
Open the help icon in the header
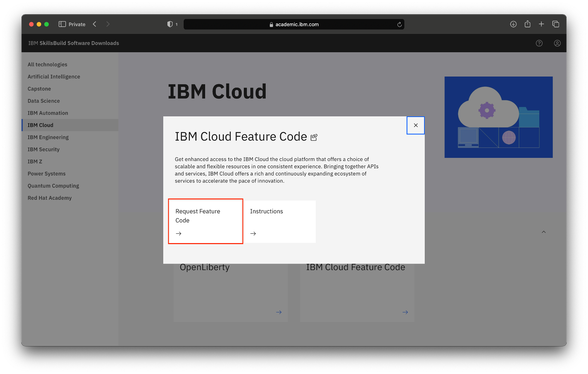pos(539,43)
